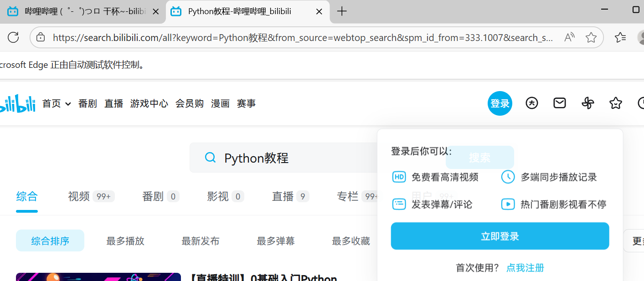The height and width of the screenshot is (281, 644).
Task: Open the browser favorites list icon
Action: tap(620, 37)
